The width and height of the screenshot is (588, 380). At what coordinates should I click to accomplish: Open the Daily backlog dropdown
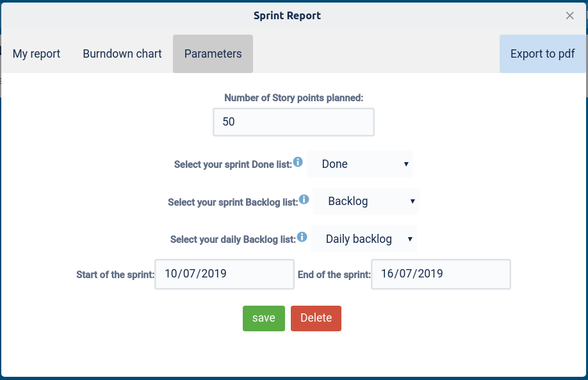364,239
